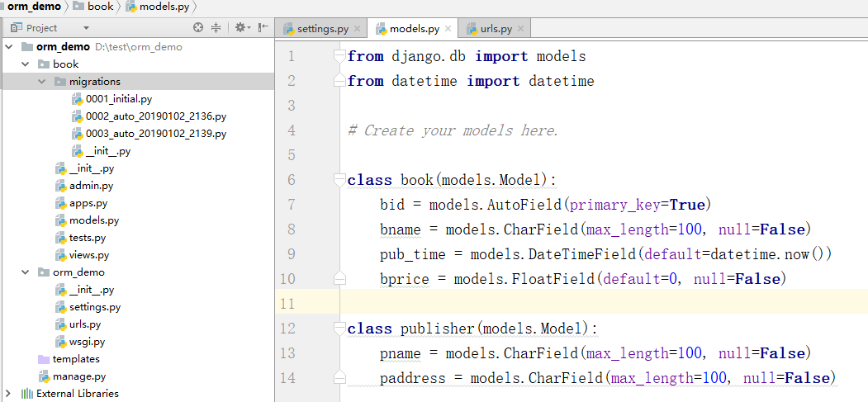Click the fold end marker at line 10
This screenshot has height=402, width=868.
(339, 279)
